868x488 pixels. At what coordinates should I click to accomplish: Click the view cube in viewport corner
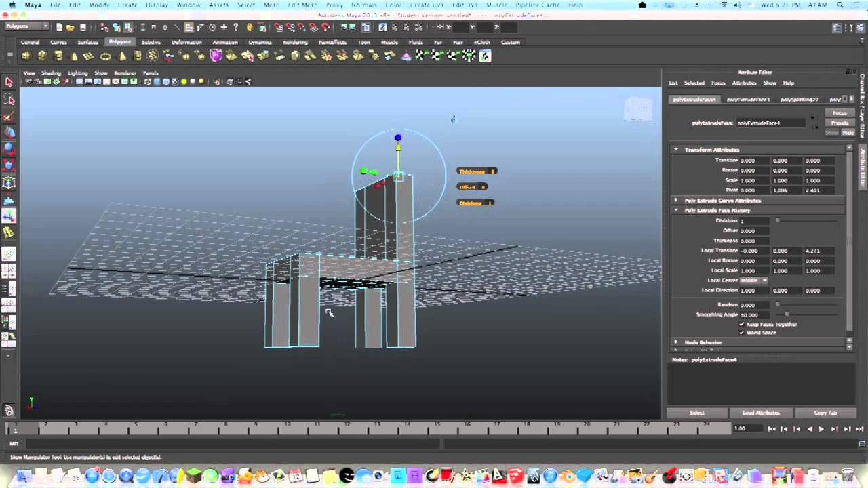pos(637,109)
